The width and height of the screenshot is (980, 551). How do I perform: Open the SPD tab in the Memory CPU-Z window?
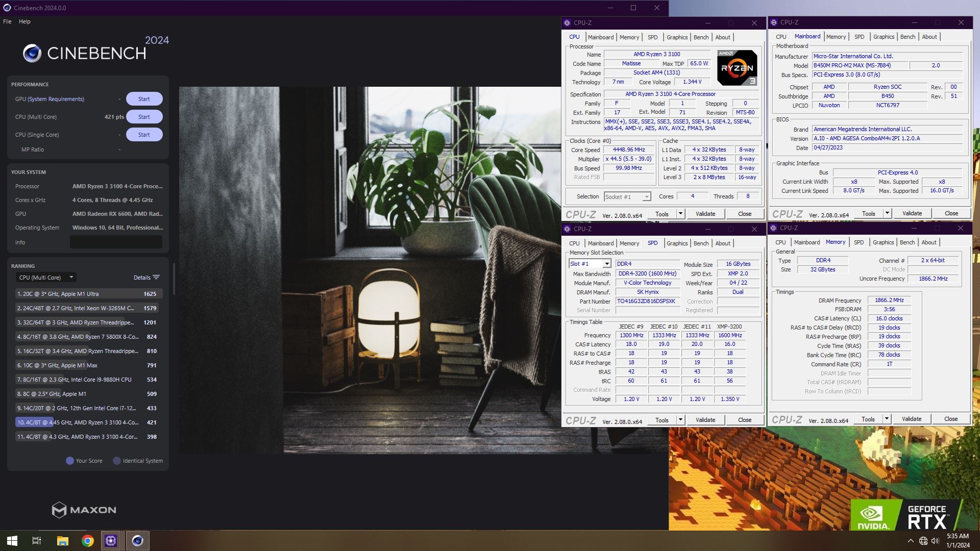click(x=859, y=242)
